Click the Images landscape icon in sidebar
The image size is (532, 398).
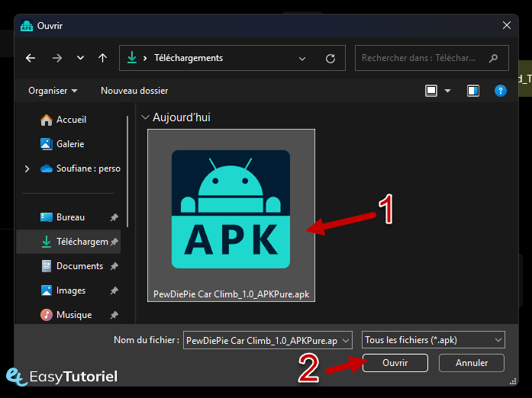47,290
